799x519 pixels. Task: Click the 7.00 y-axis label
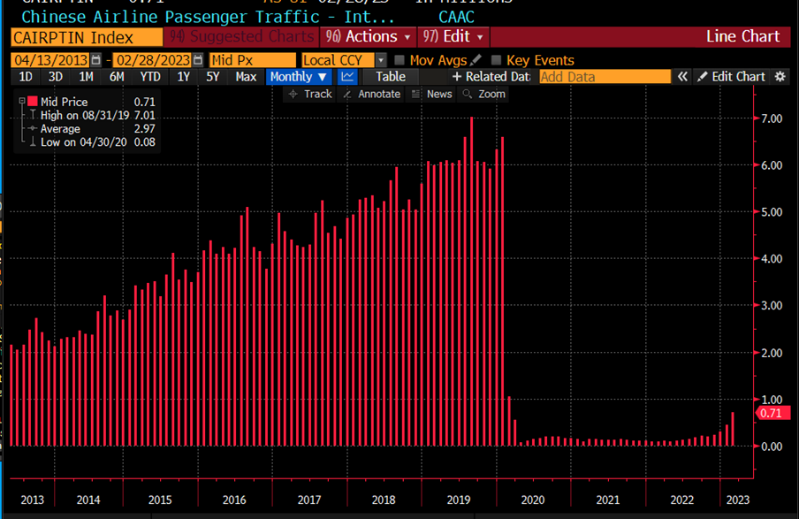[771, 118]
